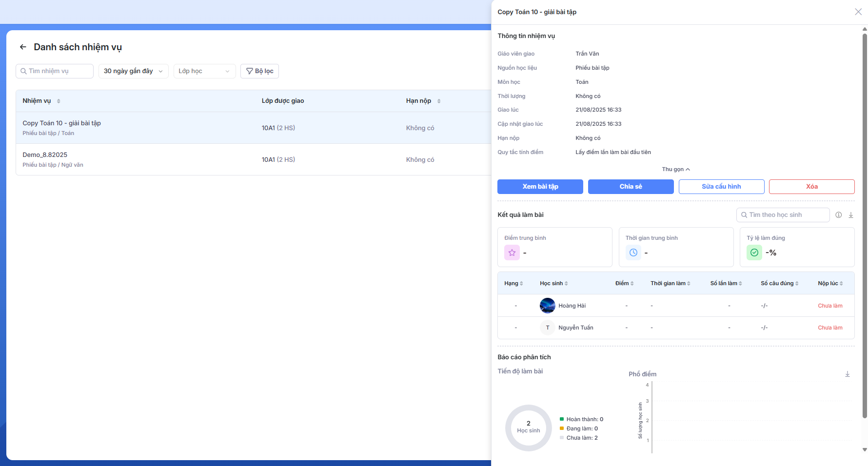Open the 30 ngày gần đây dropdown

133,71
